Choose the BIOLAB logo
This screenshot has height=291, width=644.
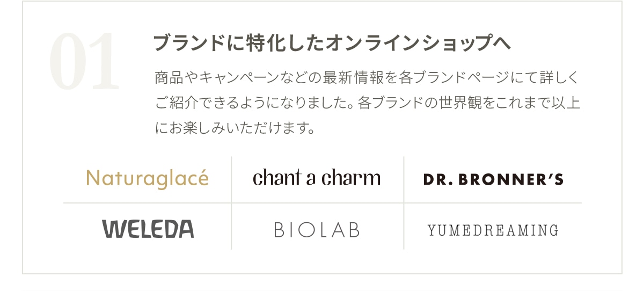point(317,230)
